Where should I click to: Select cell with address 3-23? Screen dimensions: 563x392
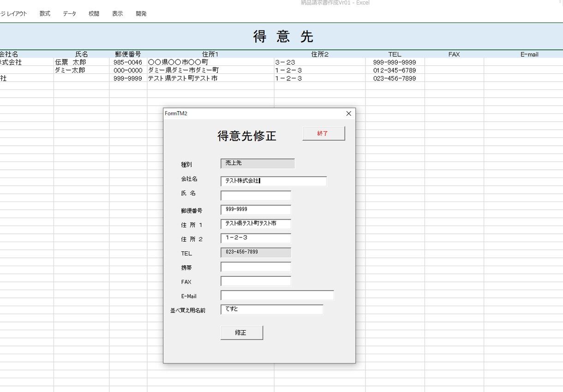[x=320, y=62]
